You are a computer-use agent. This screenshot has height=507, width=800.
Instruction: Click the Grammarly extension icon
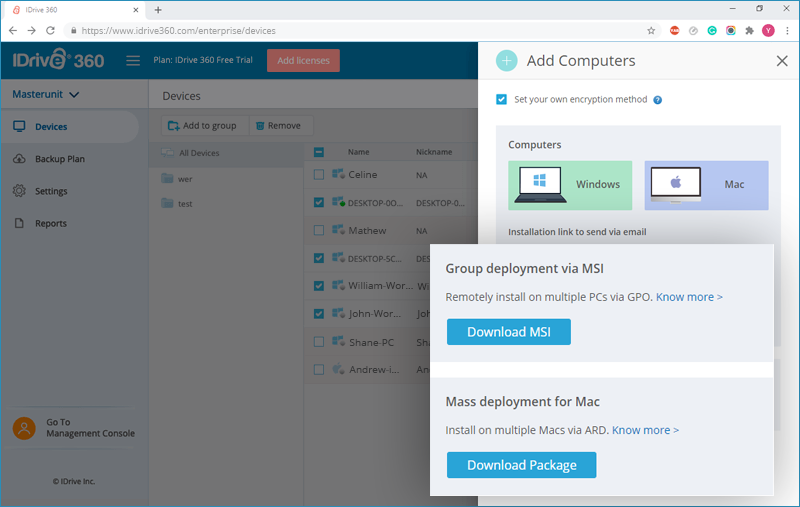[712, 31]
